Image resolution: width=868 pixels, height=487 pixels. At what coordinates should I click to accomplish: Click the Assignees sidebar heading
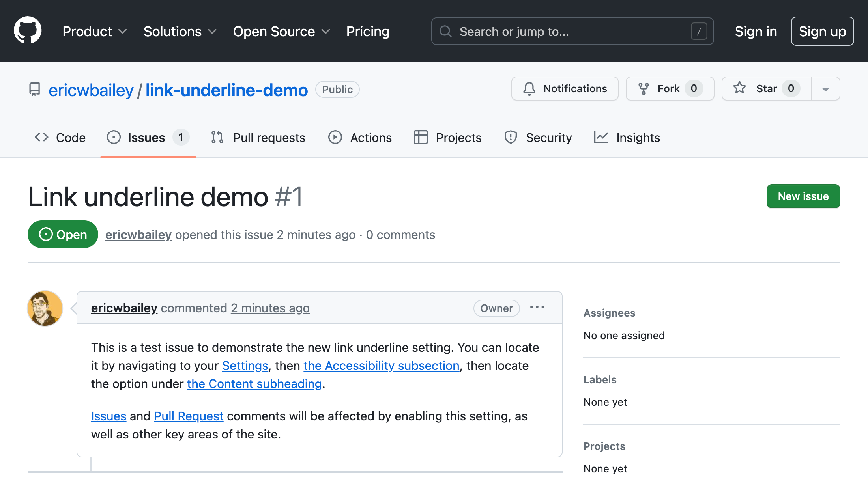coord(609,313)
